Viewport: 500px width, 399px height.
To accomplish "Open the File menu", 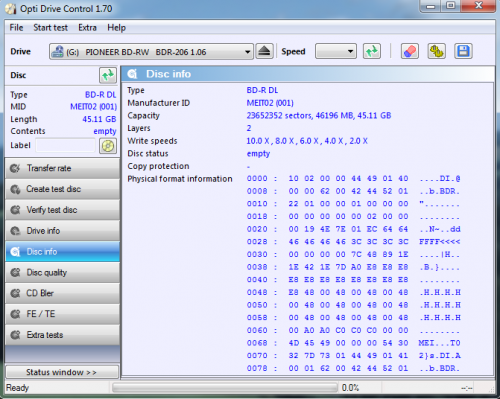I will pyautogui.click(x=16, y=28).
